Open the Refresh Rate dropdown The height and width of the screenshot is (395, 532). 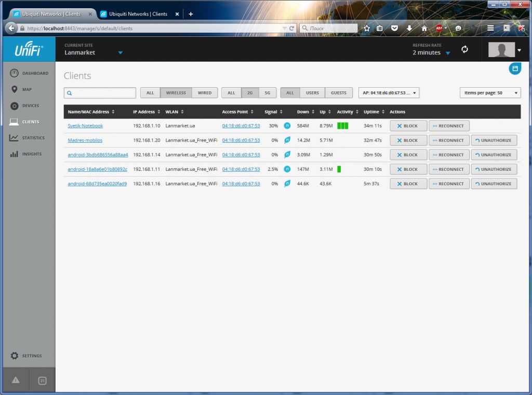tap(448, 53)
